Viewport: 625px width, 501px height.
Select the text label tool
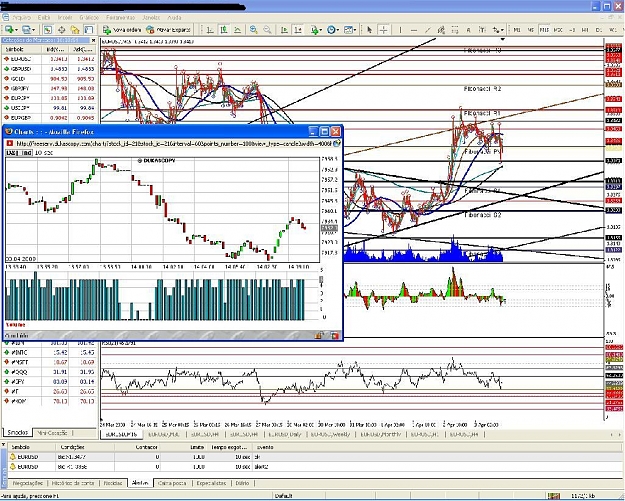point(482,30)
